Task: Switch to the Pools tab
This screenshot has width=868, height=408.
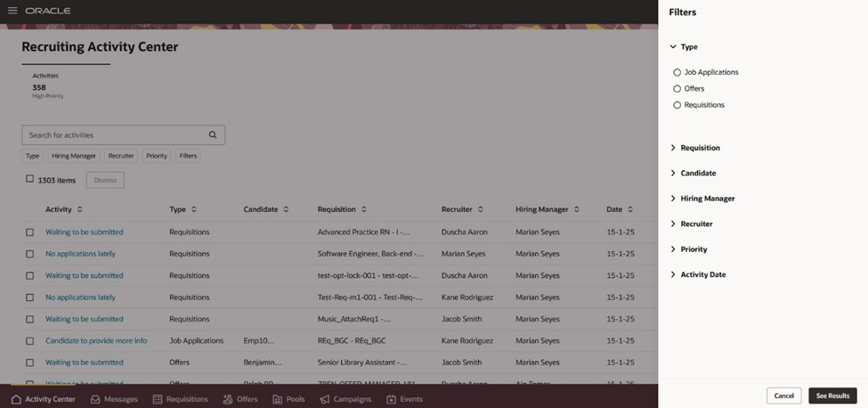Action: (x=288, y=399)
